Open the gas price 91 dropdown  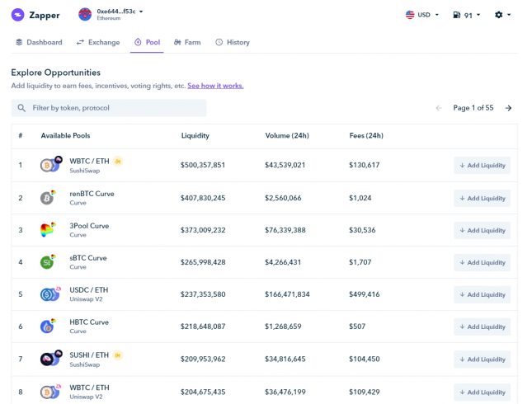(x=467, y=15)
